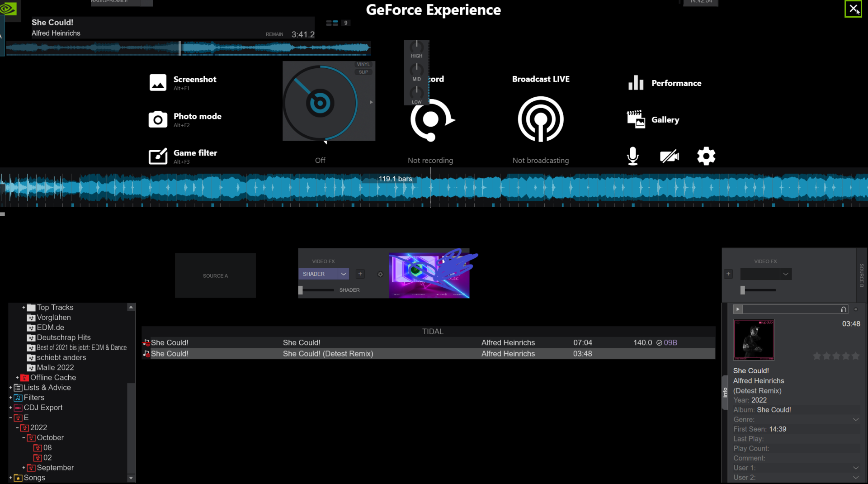
Task: Expand the Genre dropdown in track info
Action: [857, 419]
